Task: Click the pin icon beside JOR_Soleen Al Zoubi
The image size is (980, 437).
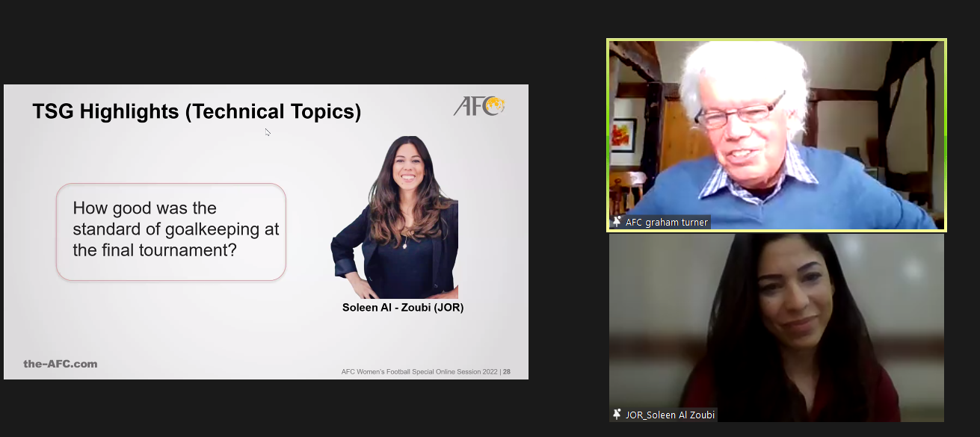Action: pos(617,415)
